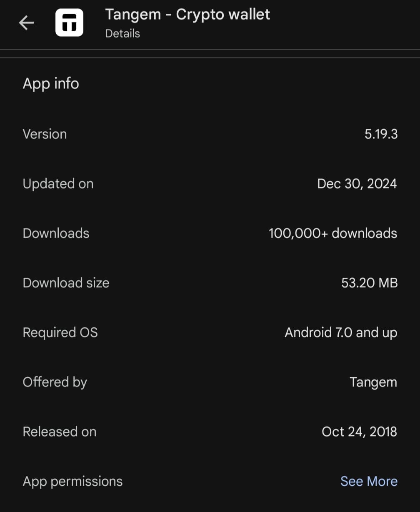Tap the 53.20 MB size value
Viewport: 420px width, 512px height.
pos(369,283)
